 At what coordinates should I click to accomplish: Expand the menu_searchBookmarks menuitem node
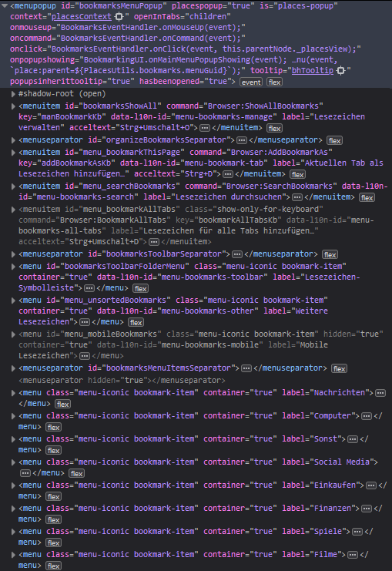coord(13,186)
